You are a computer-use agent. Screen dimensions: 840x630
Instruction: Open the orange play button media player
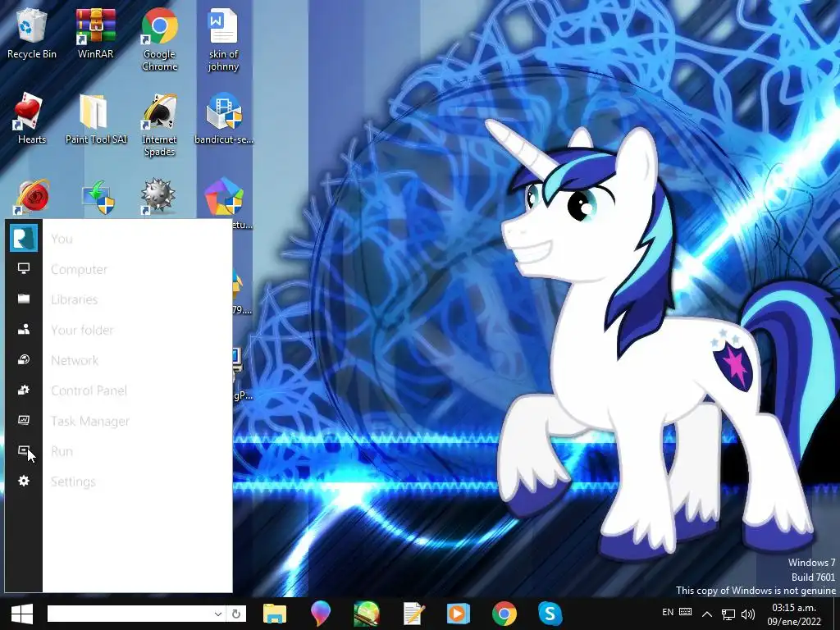tap(458, 614)
